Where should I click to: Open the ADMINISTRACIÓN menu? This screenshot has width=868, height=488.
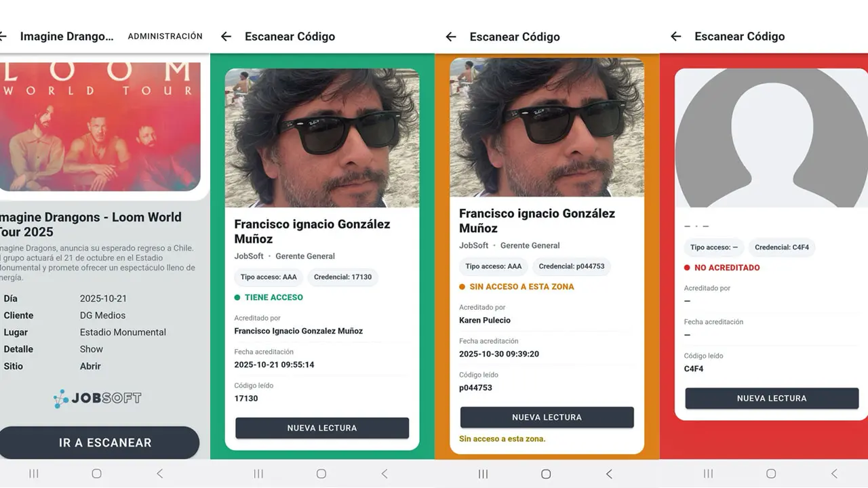click(165, 37)
